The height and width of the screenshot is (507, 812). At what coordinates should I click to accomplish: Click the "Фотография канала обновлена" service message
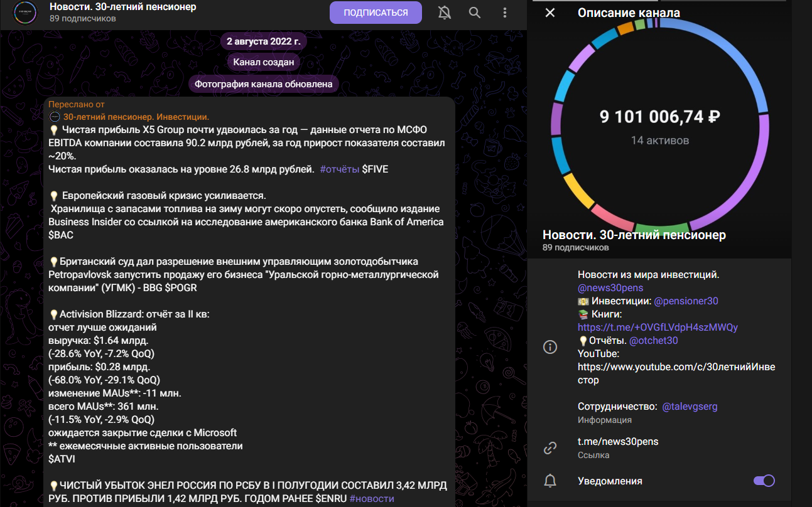pos(264,83)
